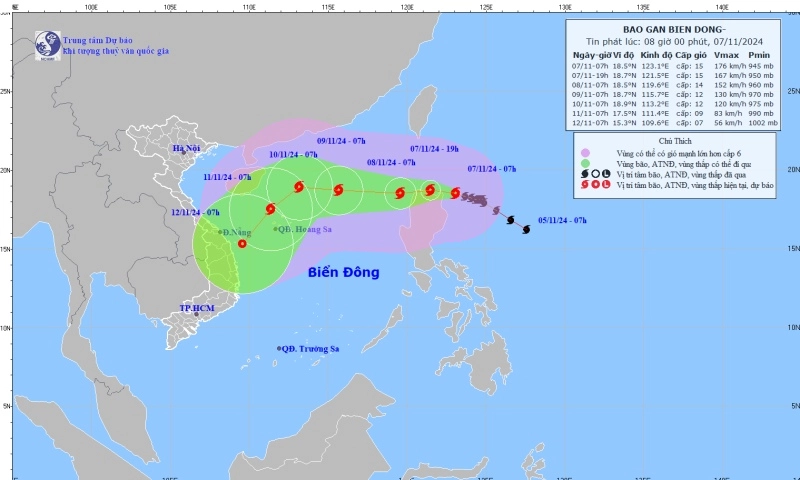The image size is (800, 480).
Task: Click the storm icon for 09/11/24 - 07h
Action: (339, 190)
